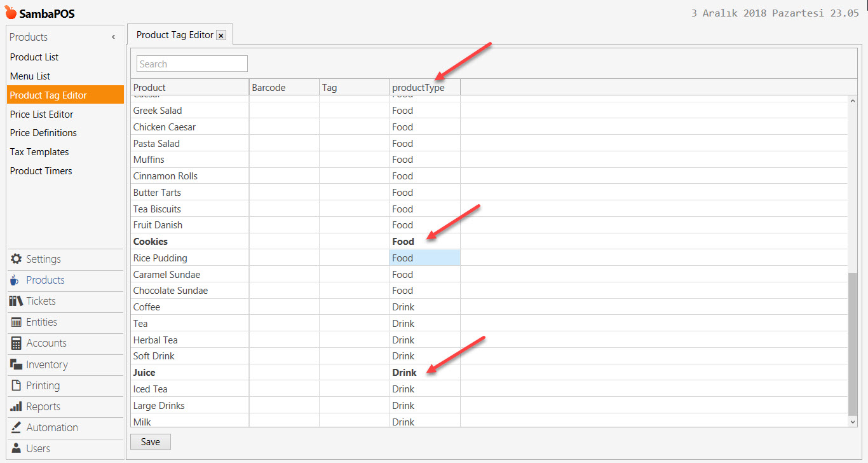Click the Automation pencil icon

(x=16, y=427)
